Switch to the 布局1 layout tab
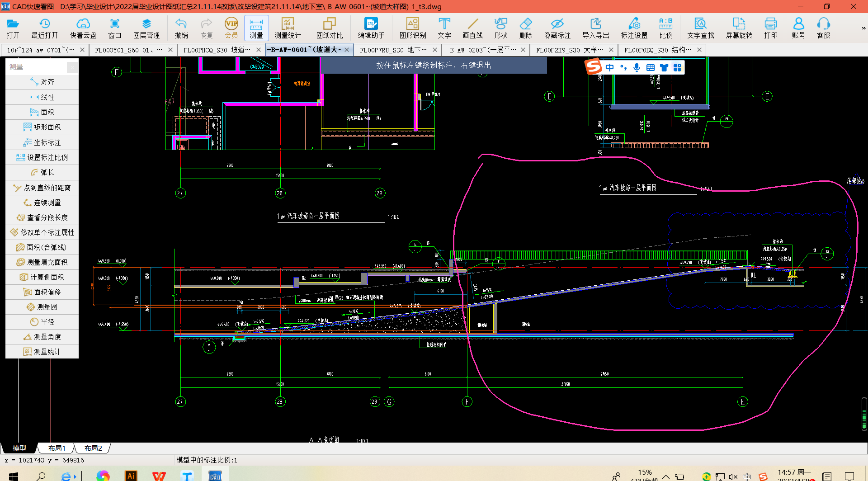Screen dimensions: 868x481 click(x=57, y=448)
